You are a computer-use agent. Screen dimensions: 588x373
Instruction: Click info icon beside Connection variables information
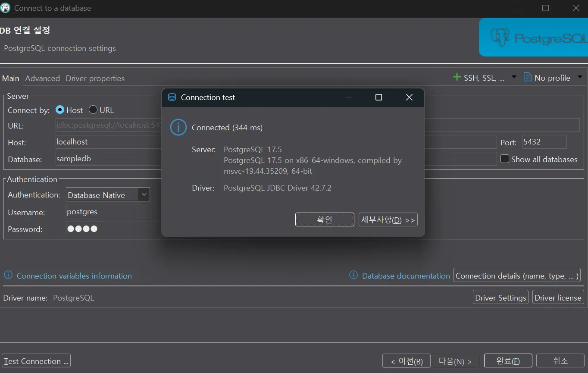pos(8,275)
